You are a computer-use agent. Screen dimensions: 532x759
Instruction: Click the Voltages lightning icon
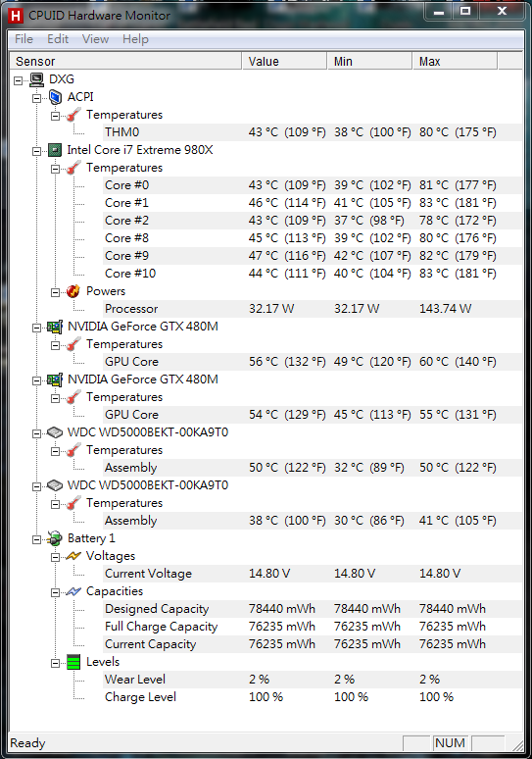click(73, 556)
